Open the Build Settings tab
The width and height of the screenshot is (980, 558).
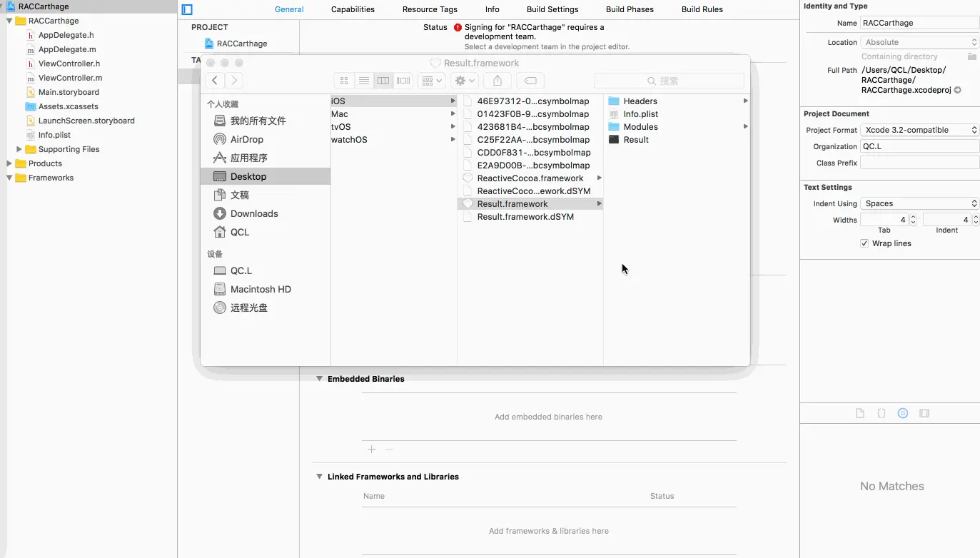pos(552,9)
